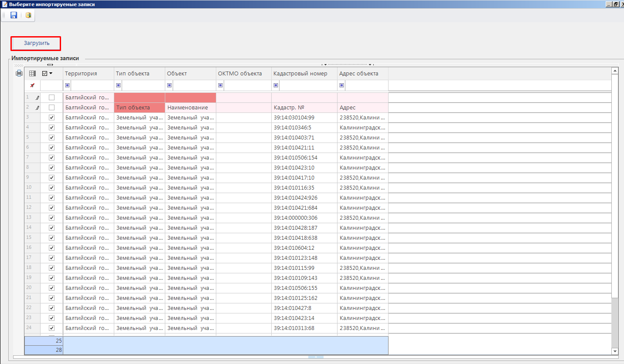This screenshot has height=364, width=624.
Task: Open the filter operator icon under Адрес объекта
Action: [341, 85]
